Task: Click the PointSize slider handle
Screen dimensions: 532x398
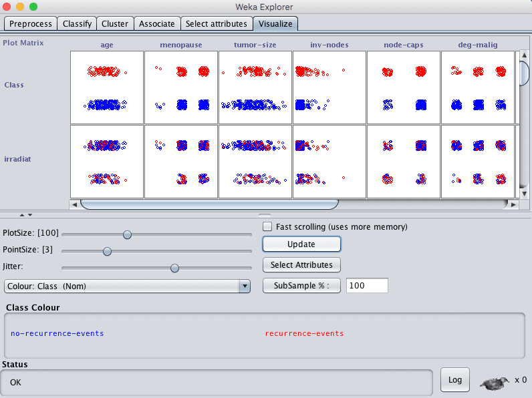Action: pos(107,251)
